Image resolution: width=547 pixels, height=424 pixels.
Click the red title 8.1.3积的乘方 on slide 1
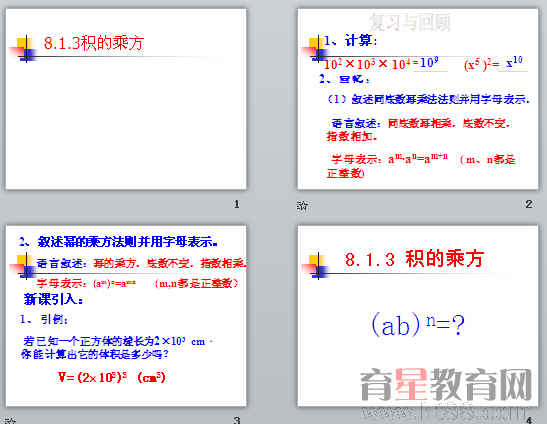[x=94, y=43]
